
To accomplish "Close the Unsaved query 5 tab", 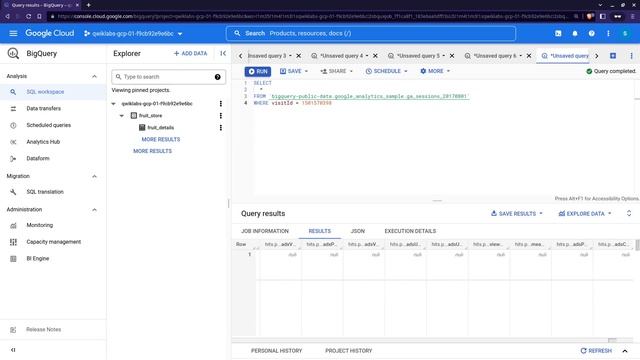I will (x=452, y=56).
